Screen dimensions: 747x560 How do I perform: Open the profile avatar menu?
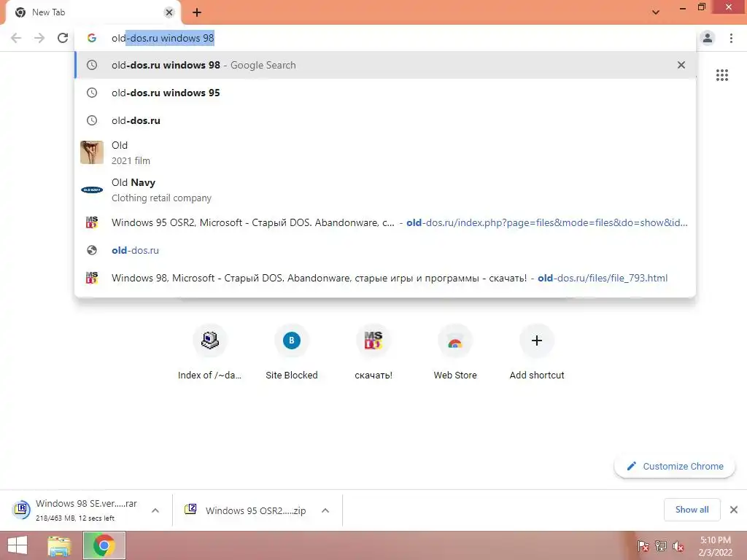click(x=708, y=38)
